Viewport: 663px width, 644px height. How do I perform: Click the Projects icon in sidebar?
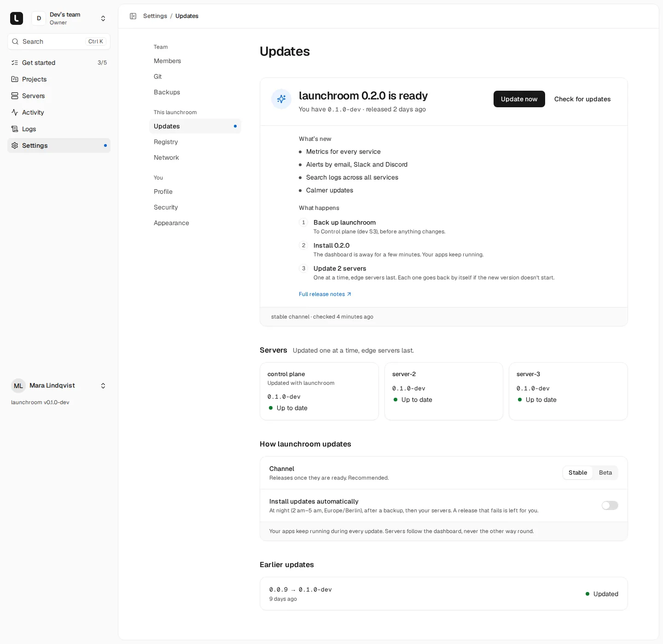(15, 79)
